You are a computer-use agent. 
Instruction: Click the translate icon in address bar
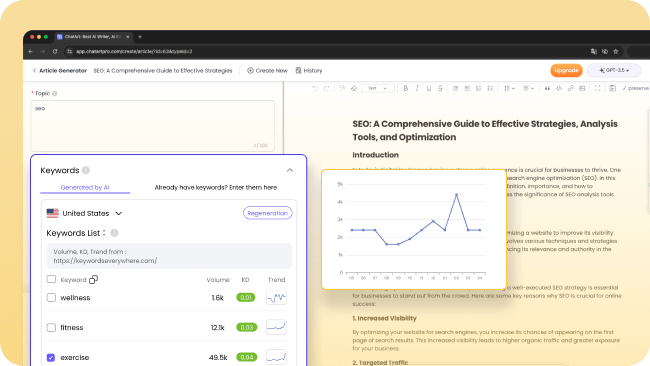click(x=594, y=51)
